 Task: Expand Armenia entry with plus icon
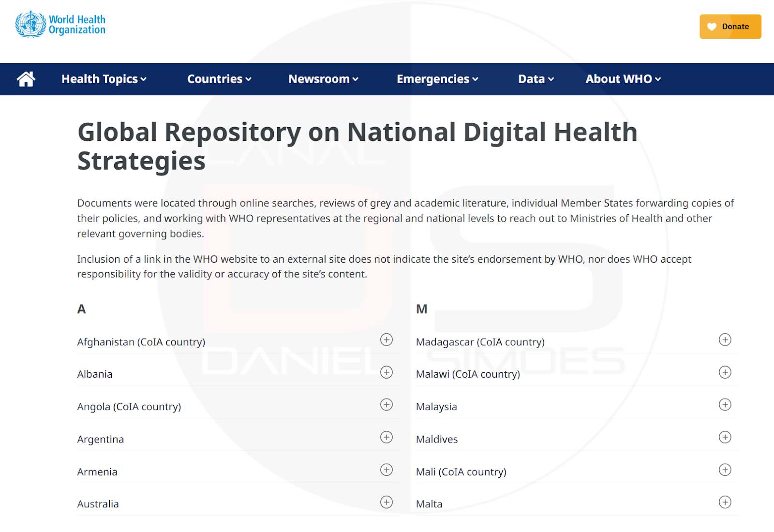(387, 470)
